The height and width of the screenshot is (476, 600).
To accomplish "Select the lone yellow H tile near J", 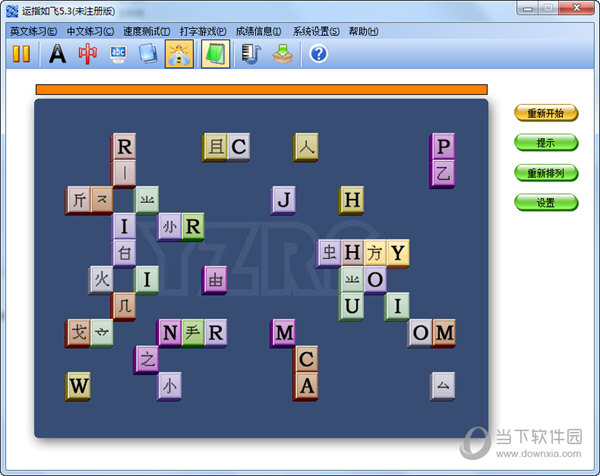I will [x=351, y=201].
